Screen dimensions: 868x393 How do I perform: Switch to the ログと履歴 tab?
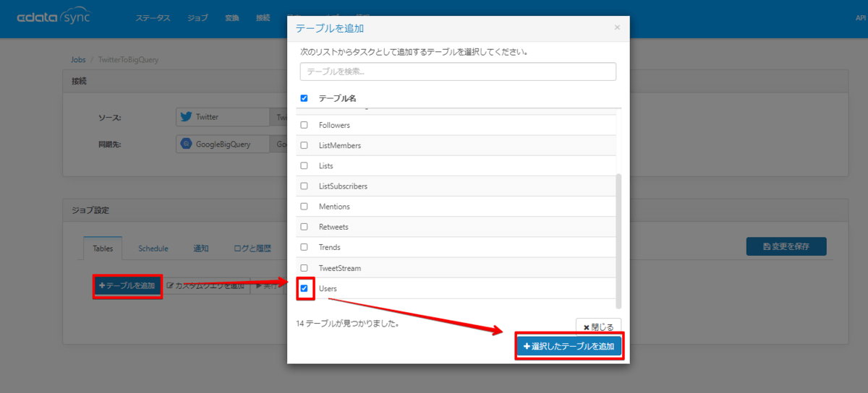[x=252, y=248]
